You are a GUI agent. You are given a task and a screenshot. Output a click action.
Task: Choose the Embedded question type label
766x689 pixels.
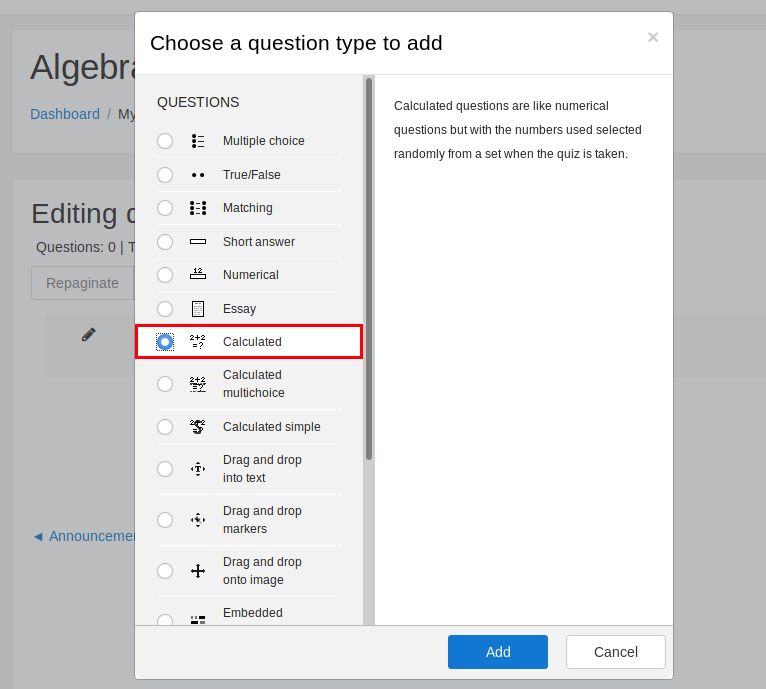(x=253, y=613)
